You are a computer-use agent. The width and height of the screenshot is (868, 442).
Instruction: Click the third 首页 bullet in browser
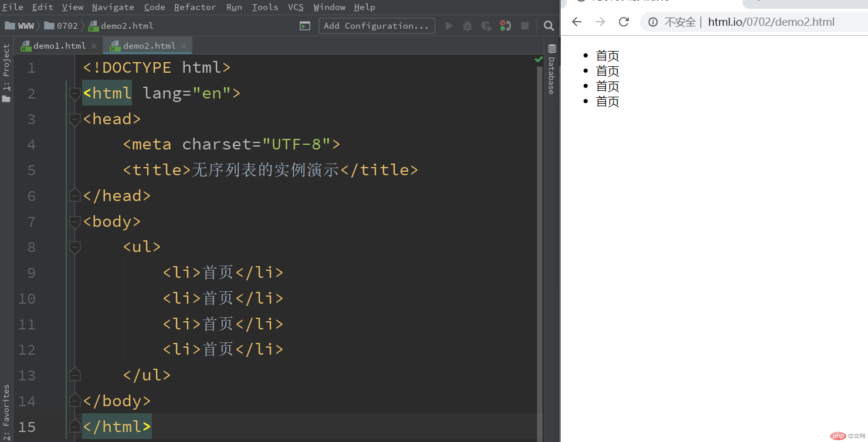pyautogui.click(x=608, y=86)
